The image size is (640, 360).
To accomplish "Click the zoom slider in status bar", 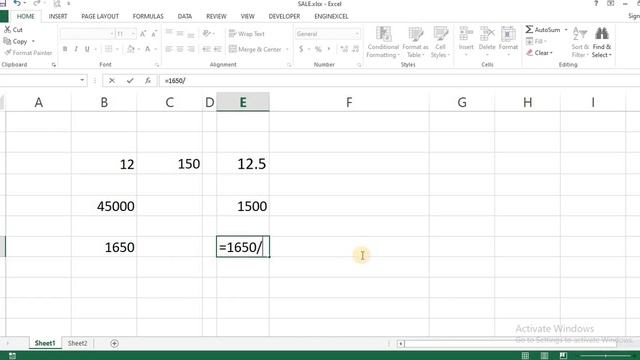I will [x=605, y=356].
